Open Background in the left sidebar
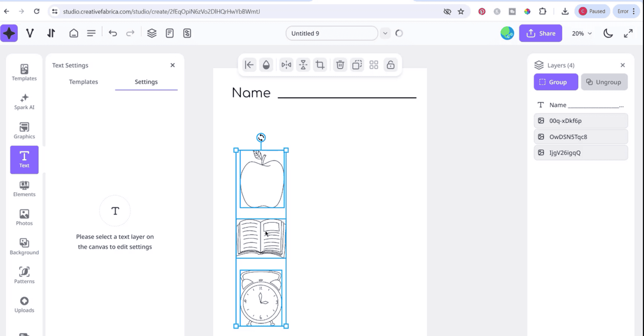 (x=24, y=246)
